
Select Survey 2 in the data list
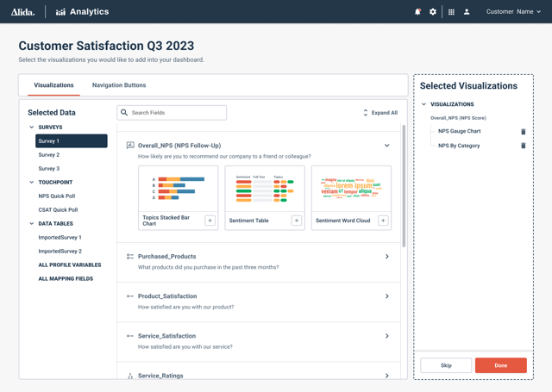49,155
